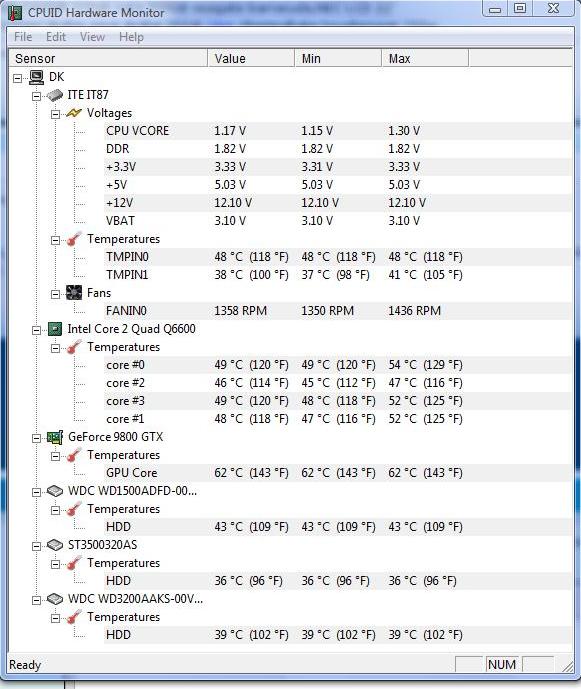Collapse the Voltages group
Viewport: 581px width, 689px height.
pyautogui.click(x=55, y=115)
